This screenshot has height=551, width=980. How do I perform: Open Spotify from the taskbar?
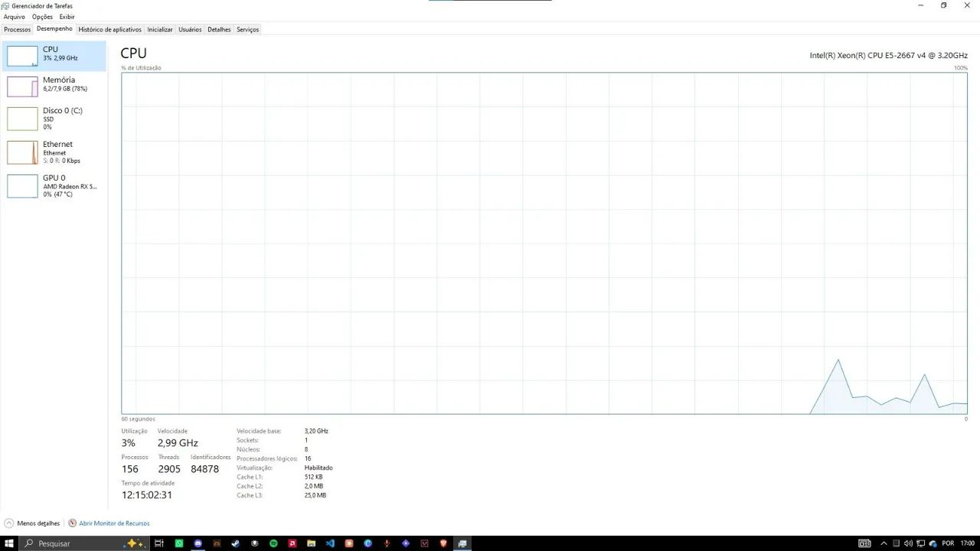(x=273, y=543)
